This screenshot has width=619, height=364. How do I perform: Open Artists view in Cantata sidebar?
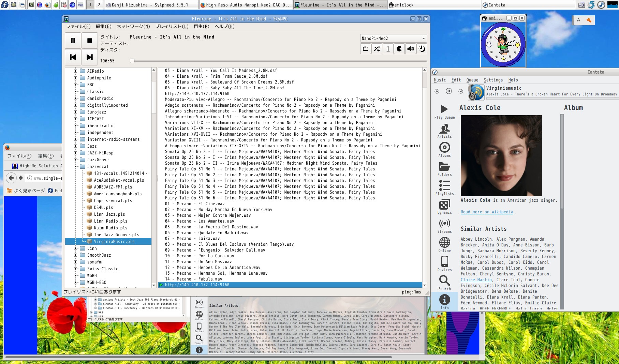pos(444,131)
